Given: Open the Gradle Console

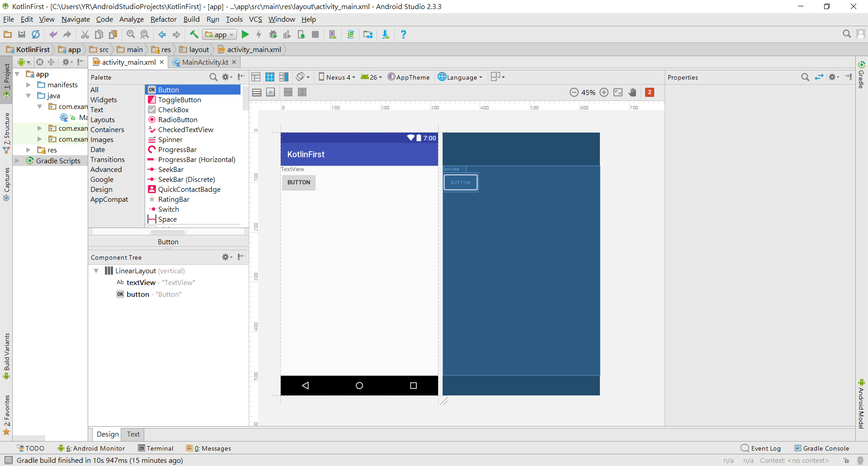Looking at the screenshot, I should click(x=822, y=448).
